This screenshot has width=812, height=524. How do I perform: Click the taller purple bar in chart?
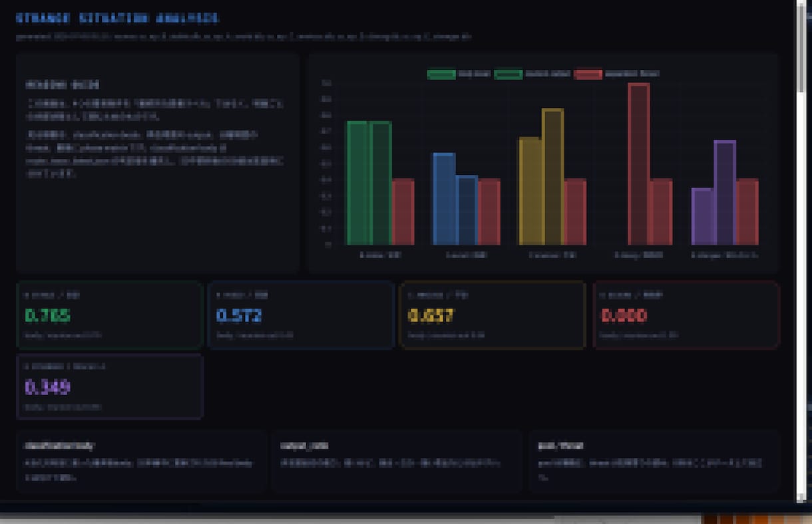pyautogui.click(x=724, y=192)
